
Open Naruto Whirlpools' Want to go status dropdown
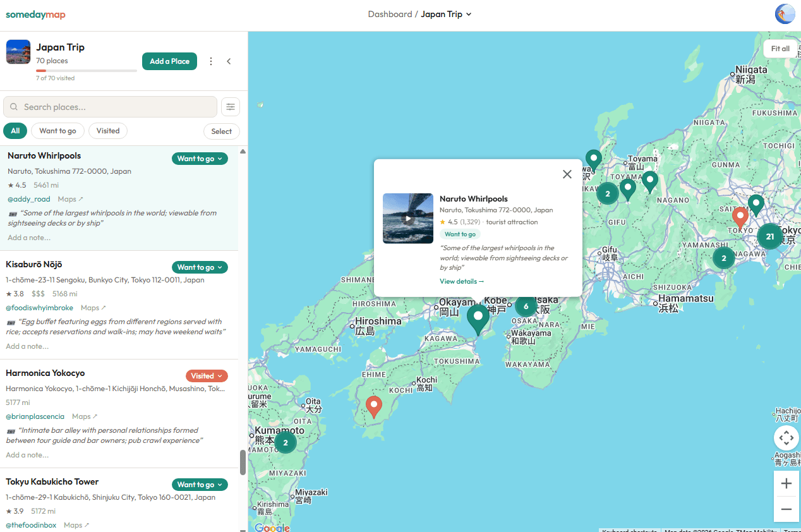pyautogui.click(x=200, y=159)
